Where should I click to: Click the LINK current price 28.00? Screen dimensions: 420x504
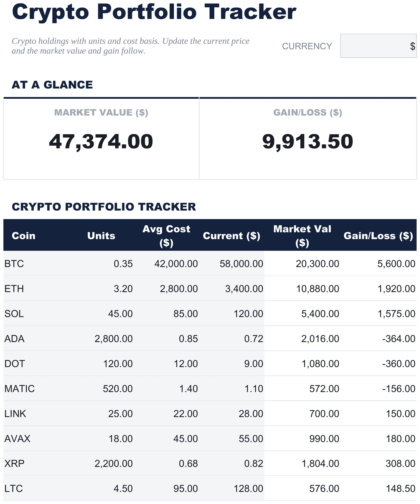[232, 413]
